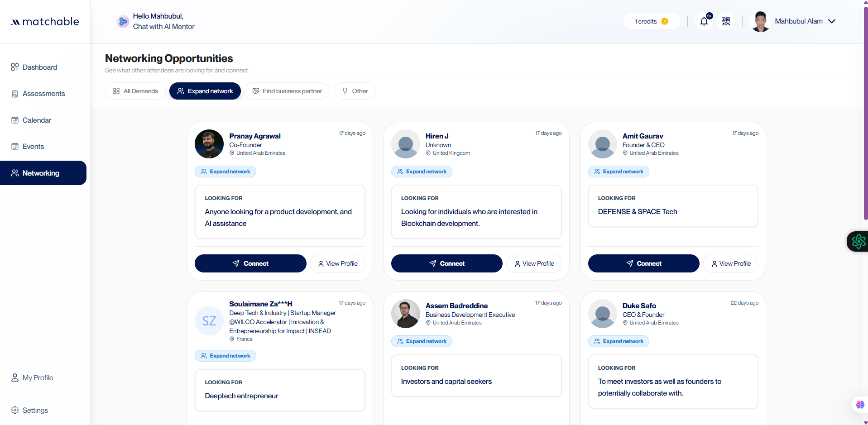Click Pranay Agrawal's profile photo
Viewport: 868px width, 425px height.
point(209,144)
